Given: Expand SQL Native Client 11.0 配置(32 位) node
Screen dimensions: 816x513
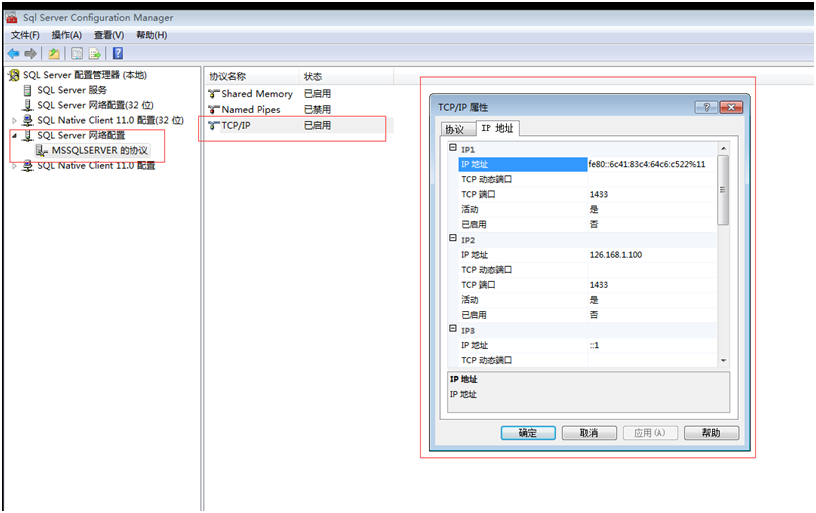Looking at the screenshot, I should 14,120.
